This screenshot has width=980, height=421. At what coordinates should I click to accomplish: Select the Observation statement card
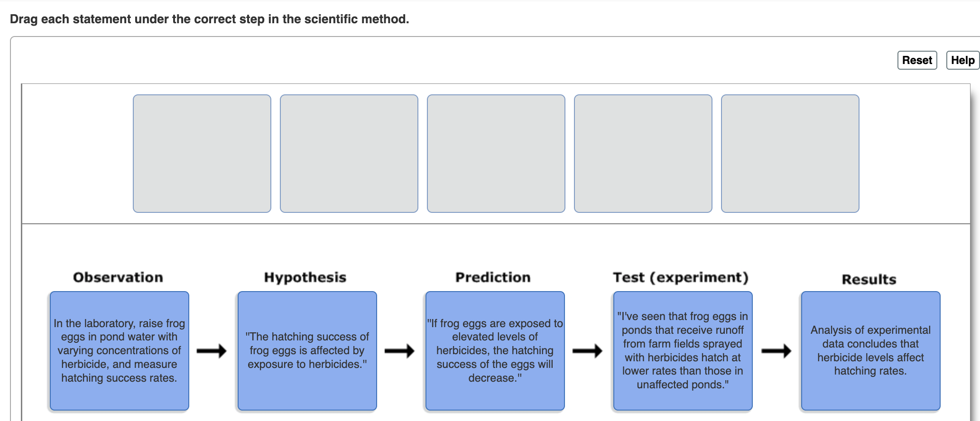pyautogui.click(x=119, y=350)
